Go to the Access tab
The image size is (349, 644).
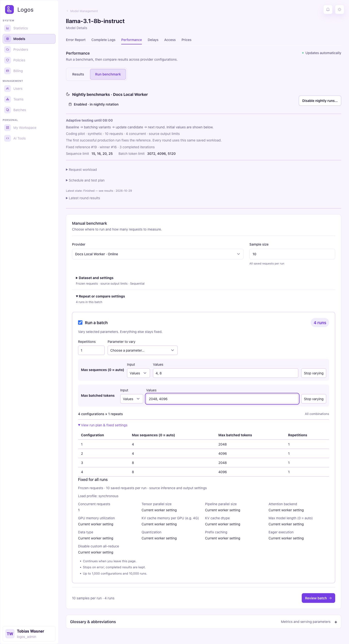(x=170, y=40)
